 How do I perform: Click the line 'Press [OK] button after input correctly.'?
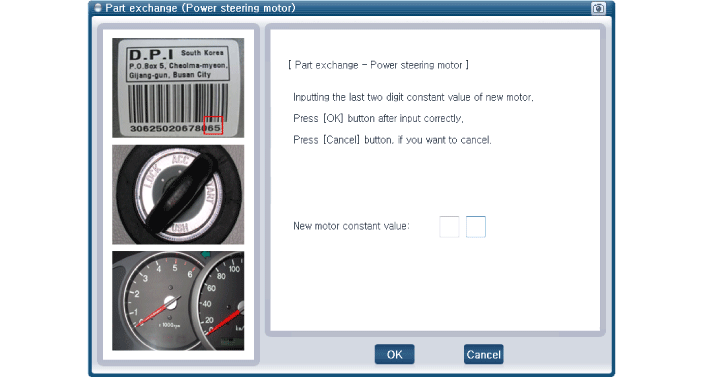click(x=378, y=118)
